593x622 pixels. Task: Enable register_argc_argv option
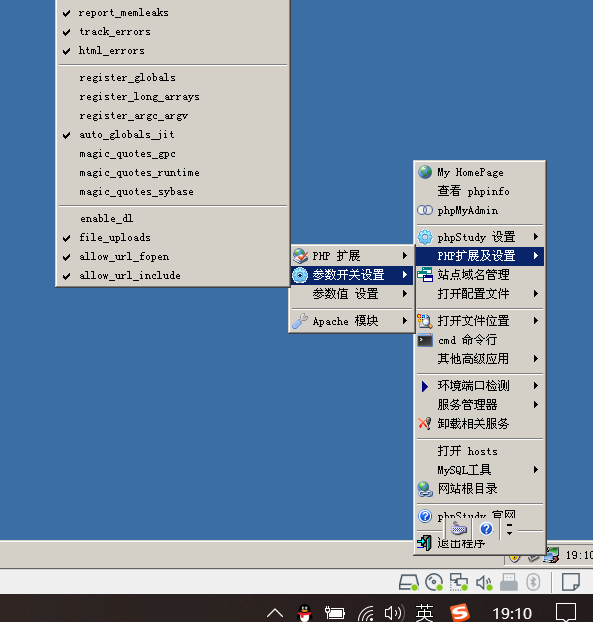[x=172, y=116]
